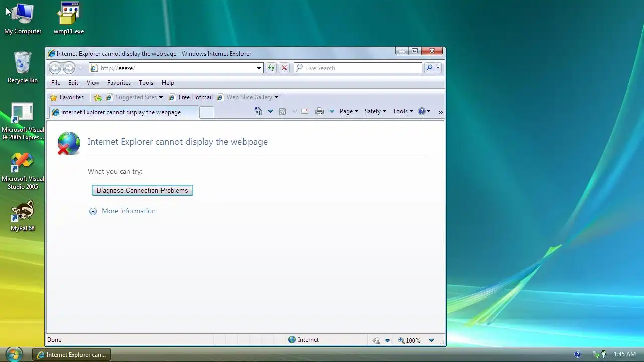This screenshot has width=644, height=362.
Task: Go to Home page icon
Action: tap(258, 111)
